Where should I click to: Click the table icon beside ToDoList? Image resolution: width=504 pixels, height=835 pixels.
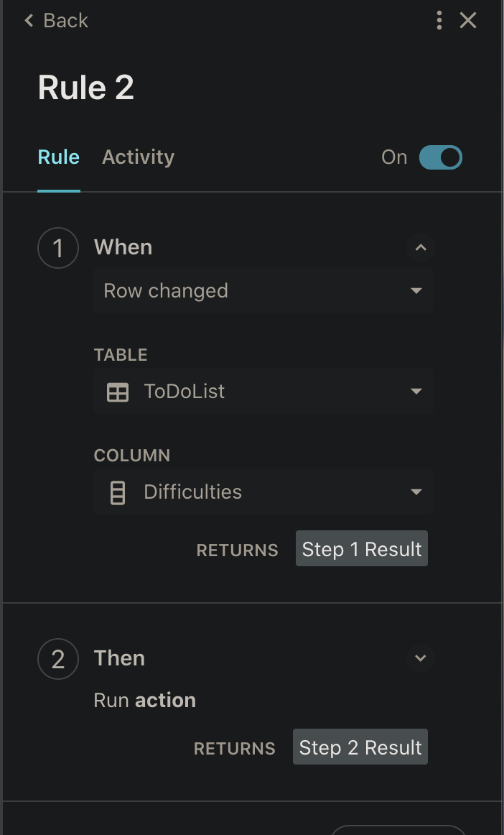(x=118, y=392)
